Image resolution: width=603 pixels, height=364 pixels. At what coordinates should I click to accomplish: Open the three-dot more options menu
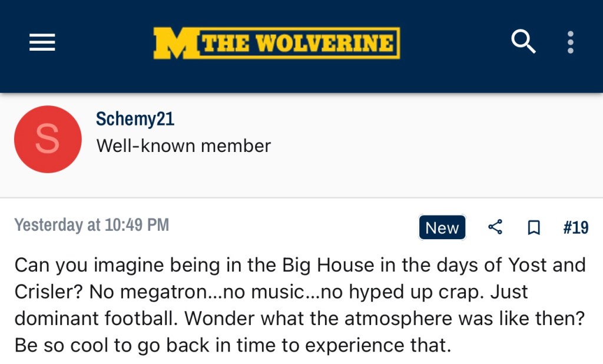(570, 42)
